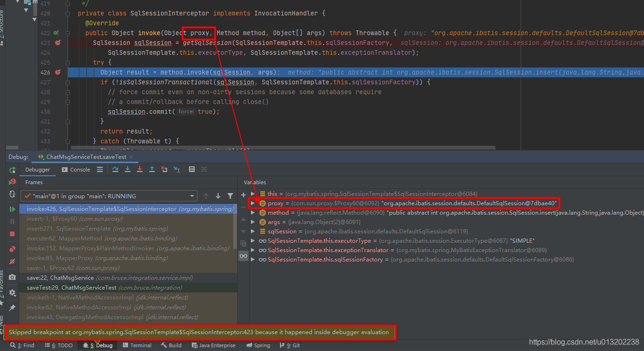The height and width of the screenshot is (351, 644).
Task: Open the Terminal tool window
Action: pyautogui.click(x=136, y=345)
